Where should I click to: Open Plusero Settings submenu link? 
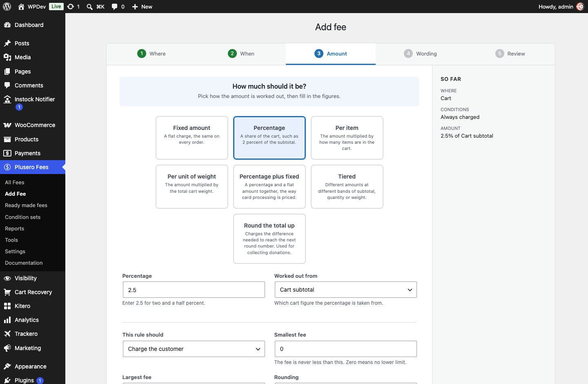click(x=15, y=251)
